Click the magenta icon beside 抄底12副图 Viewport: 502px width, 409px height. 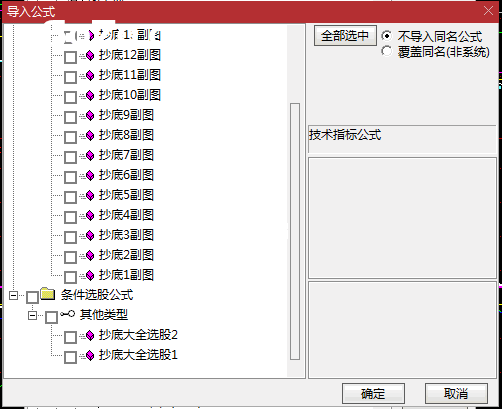coord(90,55)
